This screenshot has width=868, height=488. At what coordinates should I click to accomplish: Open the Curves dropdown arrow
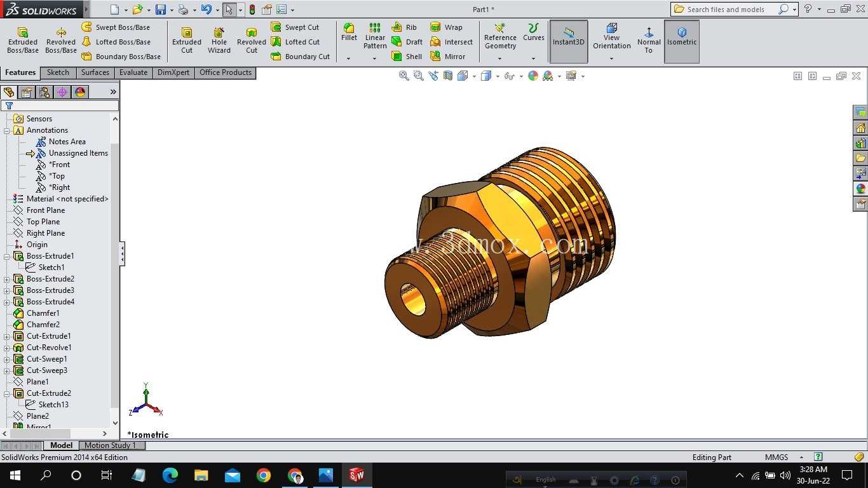click(x=533, y=58)
